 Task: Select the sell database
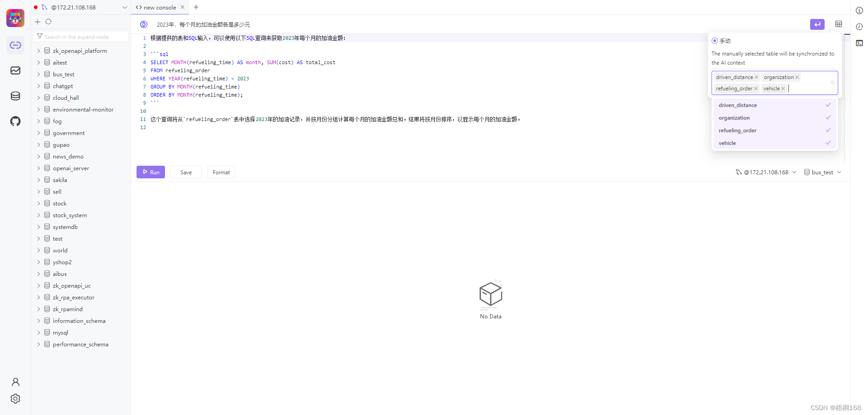tap(57, 191)
